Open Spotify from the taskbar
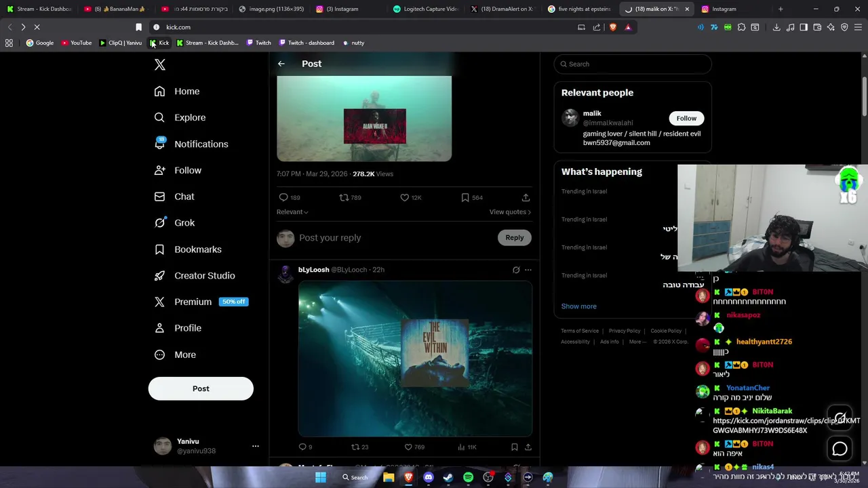Screen dimensions: 868x488 [468, 477]
